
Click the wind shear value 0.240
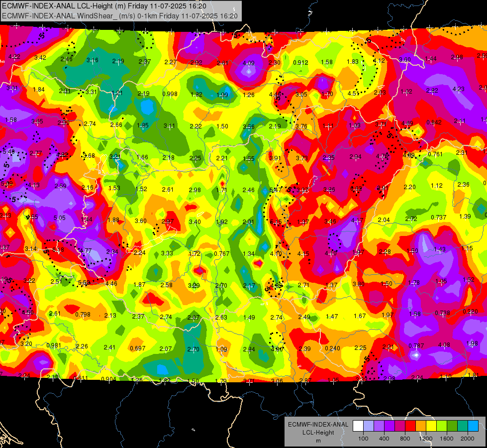tap(332, 348)
